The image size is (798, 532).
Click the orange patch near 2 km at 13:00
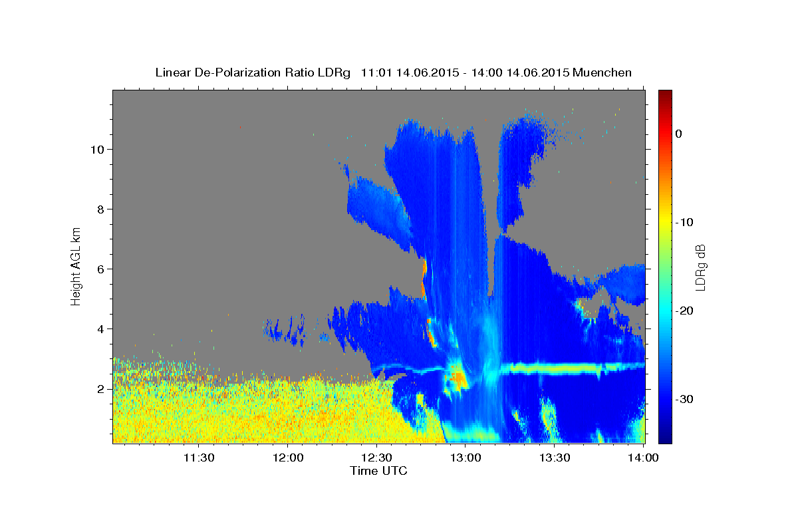click(458, 378)
